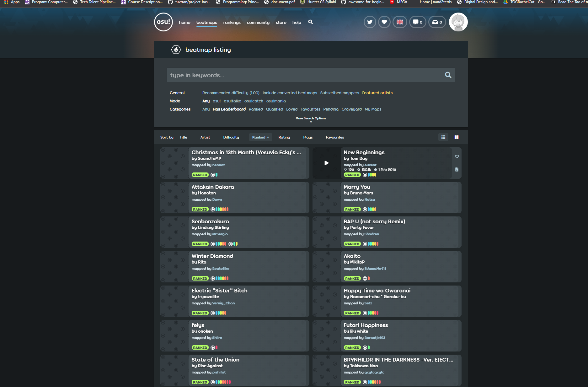Click the UK flag language icon
Screen dimensions: 588x387
(400, 22)
